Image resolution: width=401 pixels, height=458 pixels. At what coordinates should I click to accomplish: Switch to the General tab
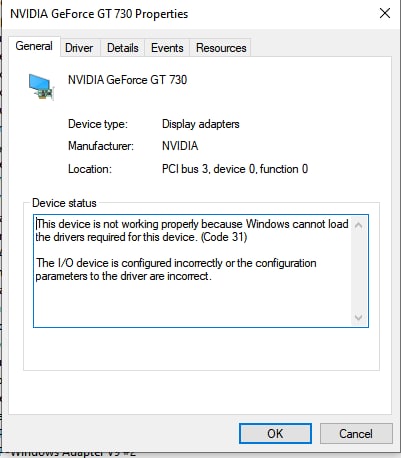coord(34,46)
